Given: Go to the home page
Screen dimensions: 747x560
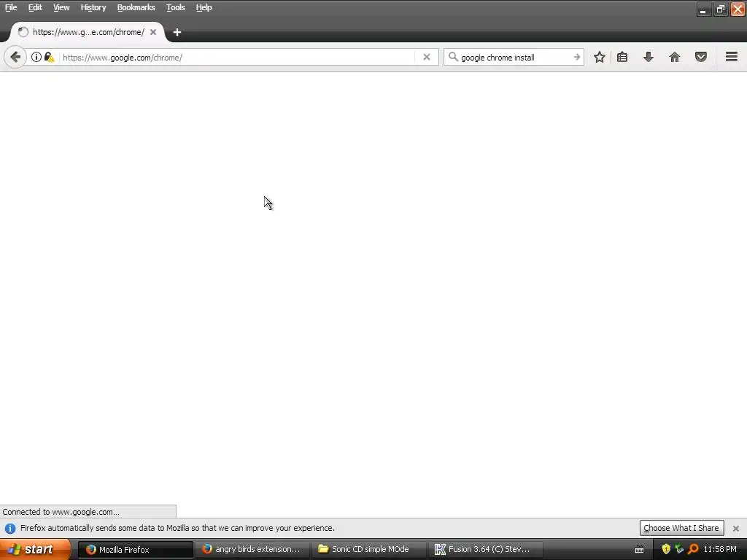Looking at the screenshot, I should [675, 57].
